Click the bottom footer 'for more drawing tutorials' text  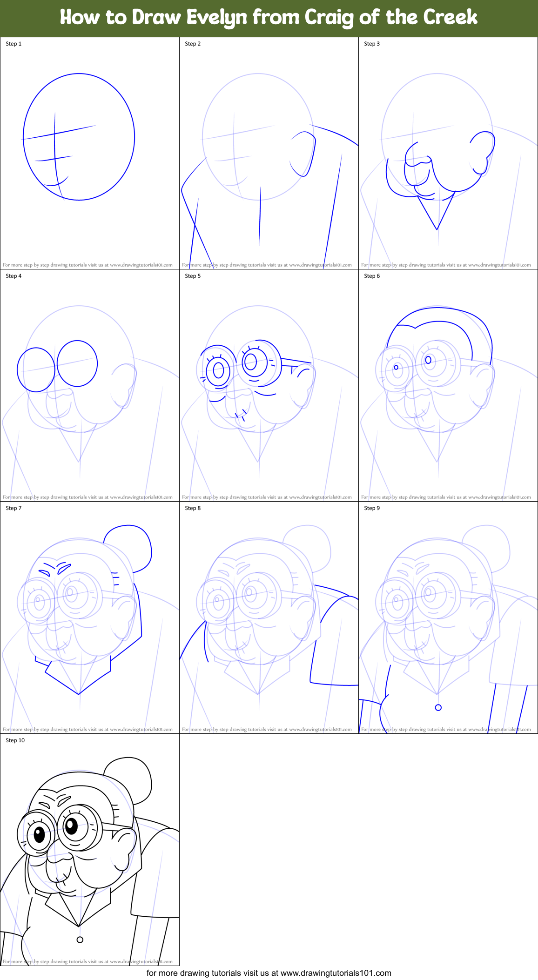(269, 973)
